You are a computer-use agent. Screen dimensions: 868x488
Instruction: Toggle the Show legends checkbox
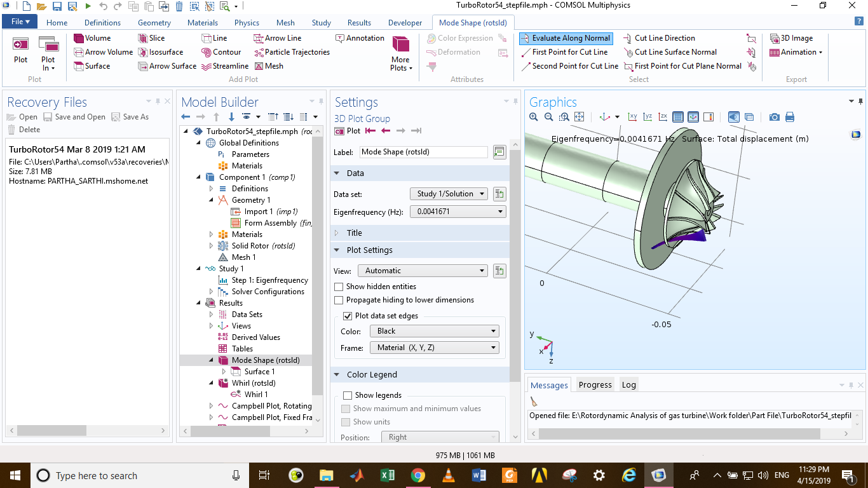(x=348, y=395)
